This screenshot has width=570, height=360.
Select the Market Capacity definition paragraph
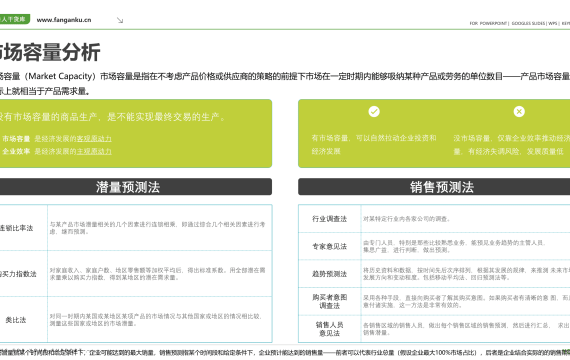coord(285,84)
